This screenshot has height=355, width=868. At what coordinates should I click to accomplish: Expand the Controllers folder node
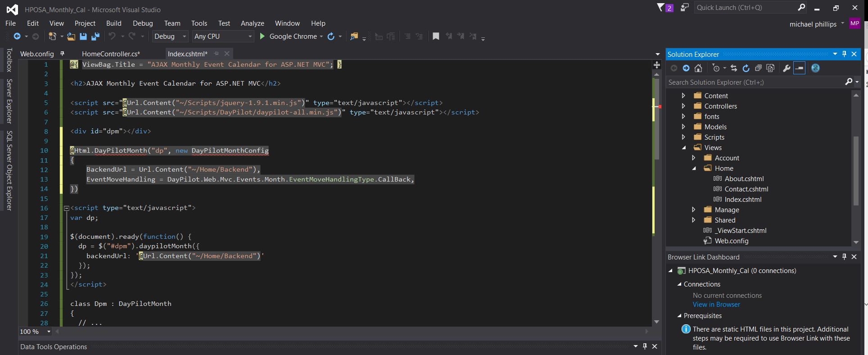(x=683, y=106)
